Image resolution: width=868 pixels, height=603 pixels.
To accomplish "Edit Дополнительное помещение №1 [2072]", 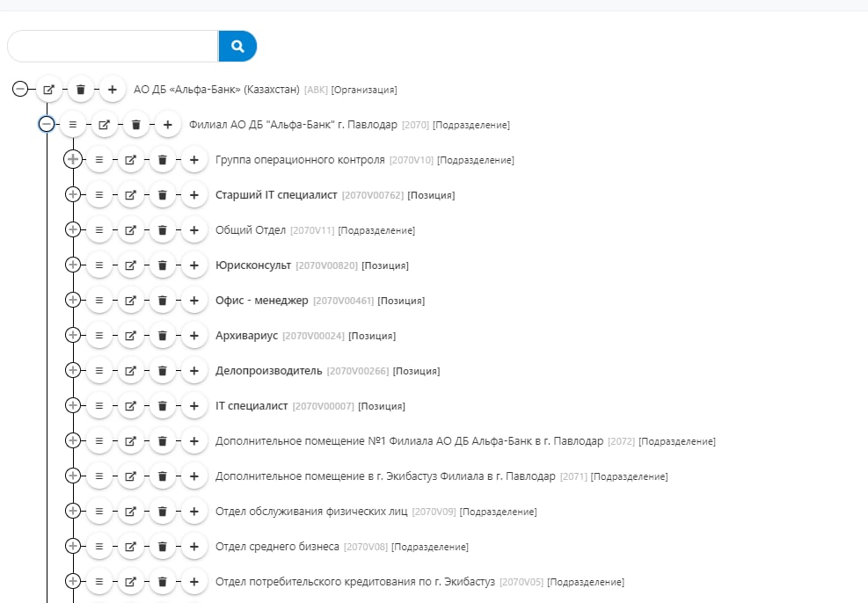I will [x=131, y=441].
